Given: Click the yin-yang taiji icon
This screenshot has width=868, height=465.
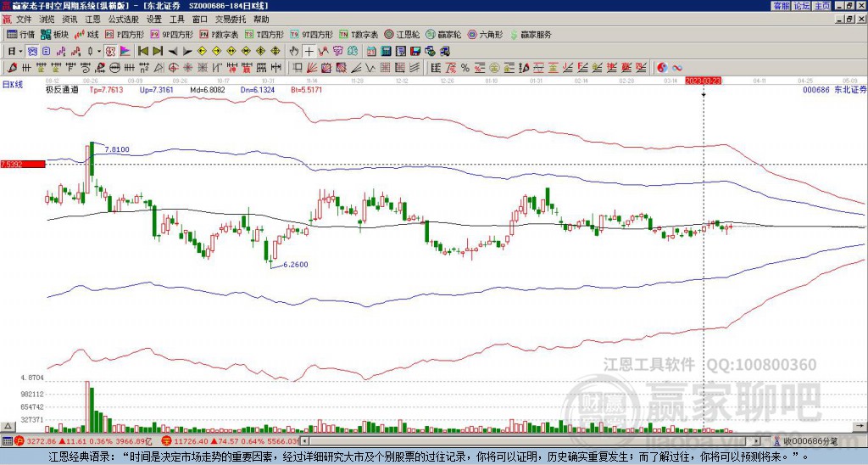Looking at the screenshot, I should [662, 68].
